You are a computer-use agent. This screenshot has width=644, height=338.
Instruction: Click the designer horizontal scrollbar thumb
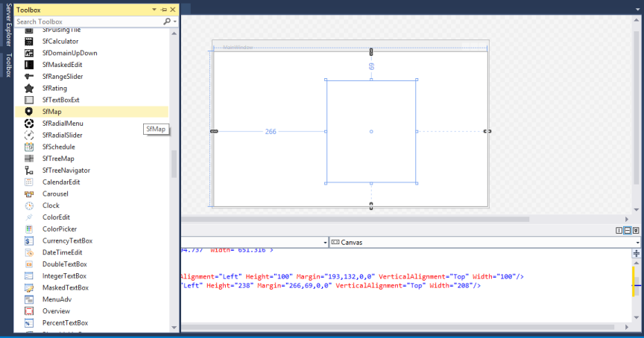[356, 220]
